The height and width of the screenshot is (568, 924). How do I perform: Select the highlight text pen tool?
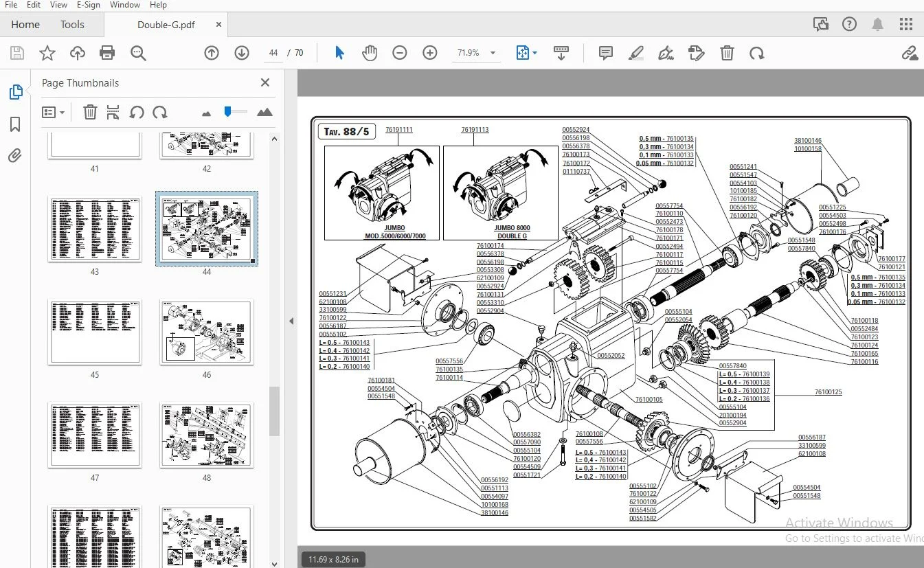tap(636, 53)
